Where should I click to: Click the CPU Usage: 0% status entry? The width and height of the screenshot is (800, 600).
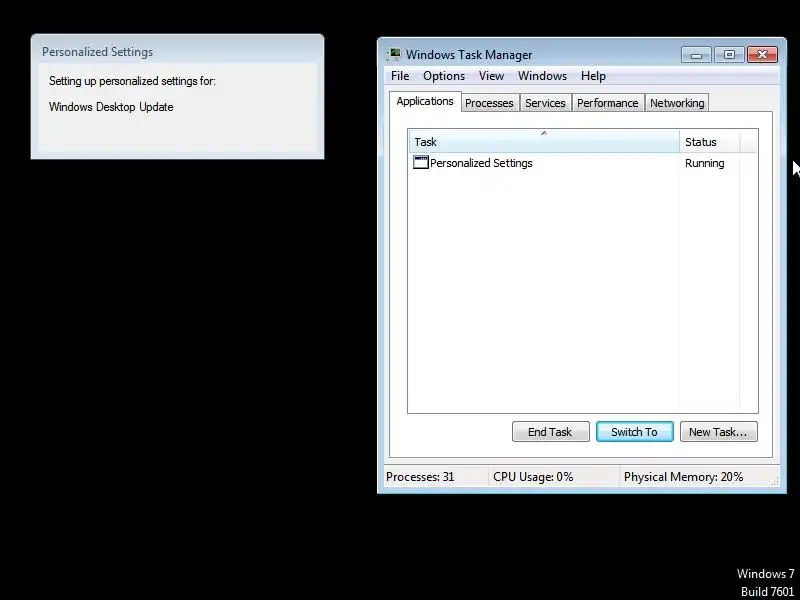click(533, 477)
